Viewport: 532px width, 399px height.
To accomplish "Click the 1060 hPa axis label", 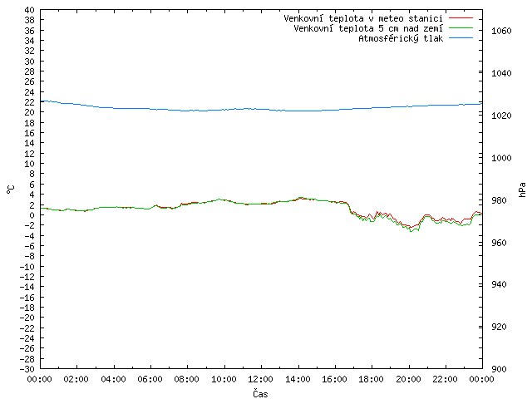I will click(501, 31).
